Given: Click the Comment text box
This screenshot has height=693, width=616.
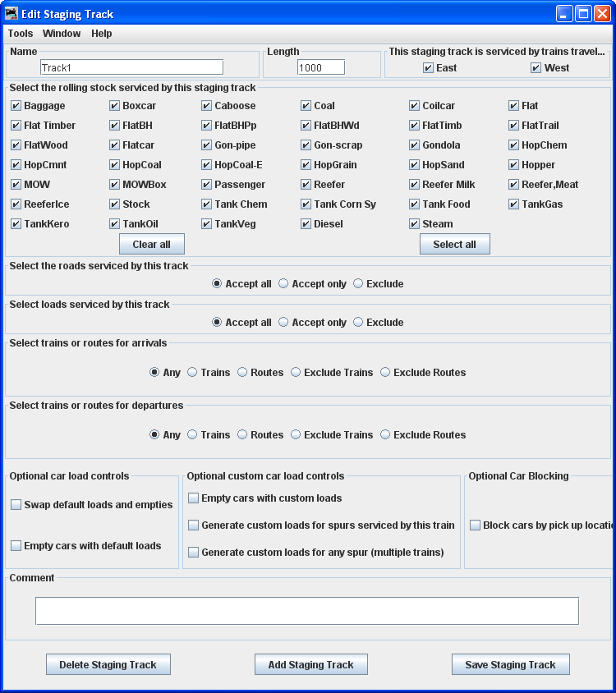Looking at the screenshot, I should pos(306,611).
